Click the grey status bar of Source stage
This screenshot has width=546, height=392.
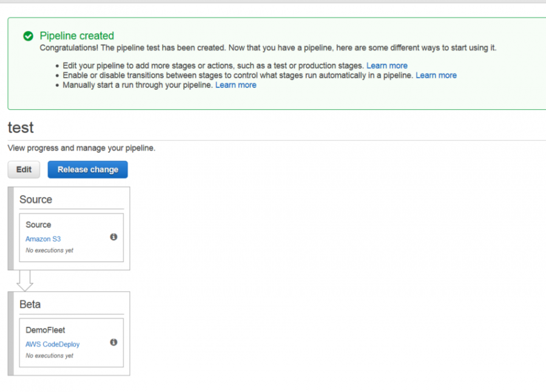pyautogui.click(x=11, y=228)
